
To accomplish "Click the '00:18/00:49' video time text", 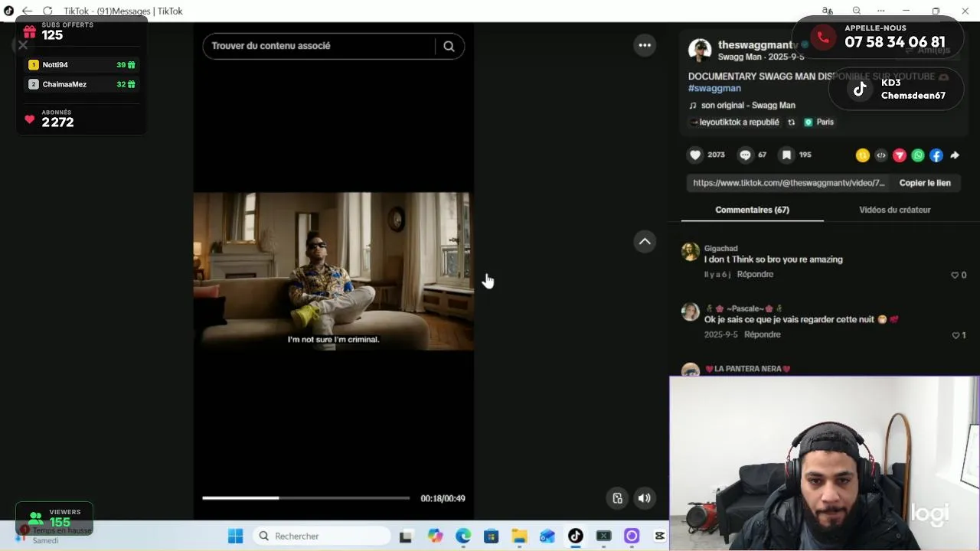I will click(443, 498).
